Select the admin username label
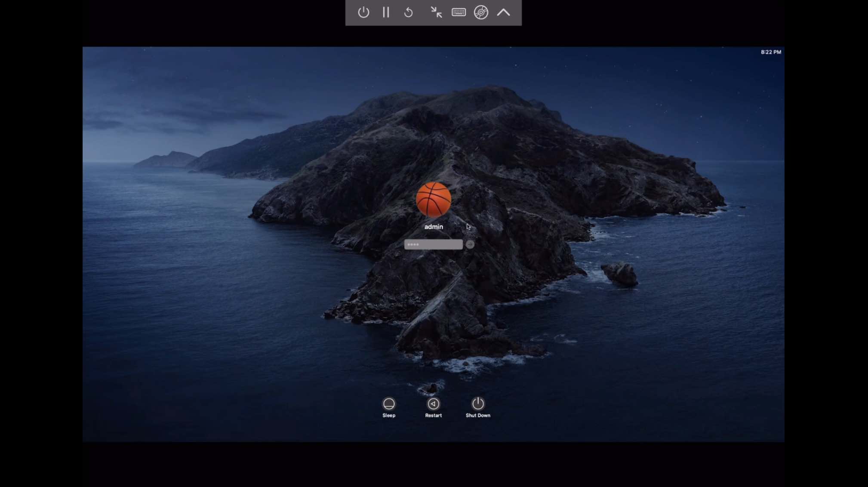This screenshot has width=868, height=487. pyautogui.click(x=434, y=227)
